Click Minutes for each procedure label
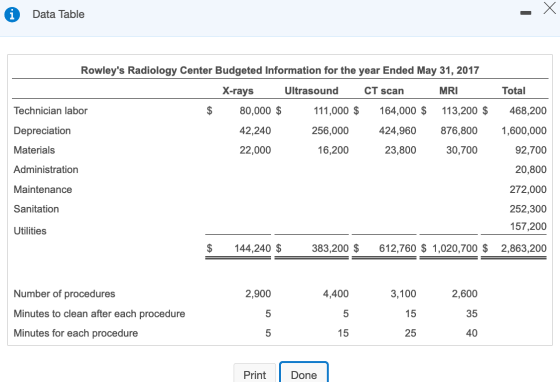The height and width of the screenshot is (382, 560). (x=76, y=333)
